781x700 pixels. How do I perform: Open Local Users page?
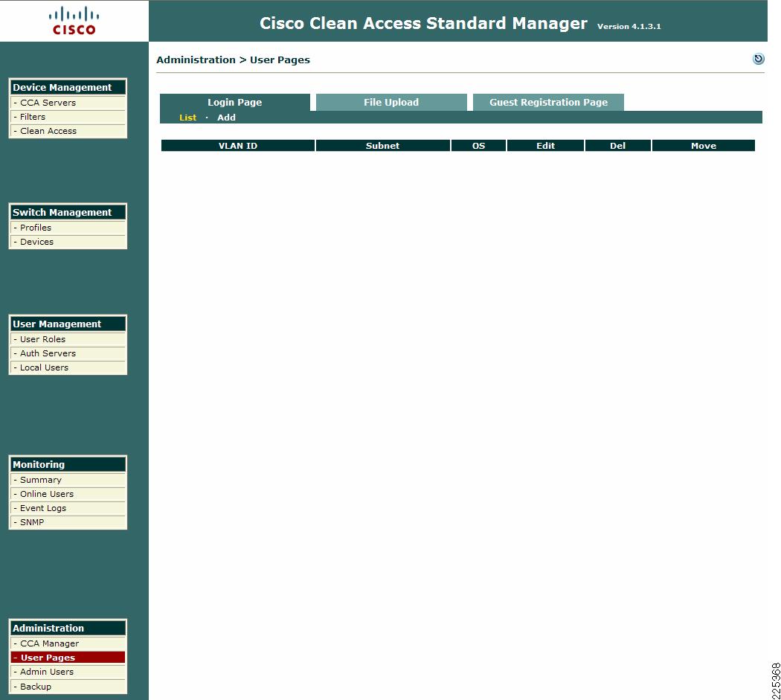(x=68, y=367)
